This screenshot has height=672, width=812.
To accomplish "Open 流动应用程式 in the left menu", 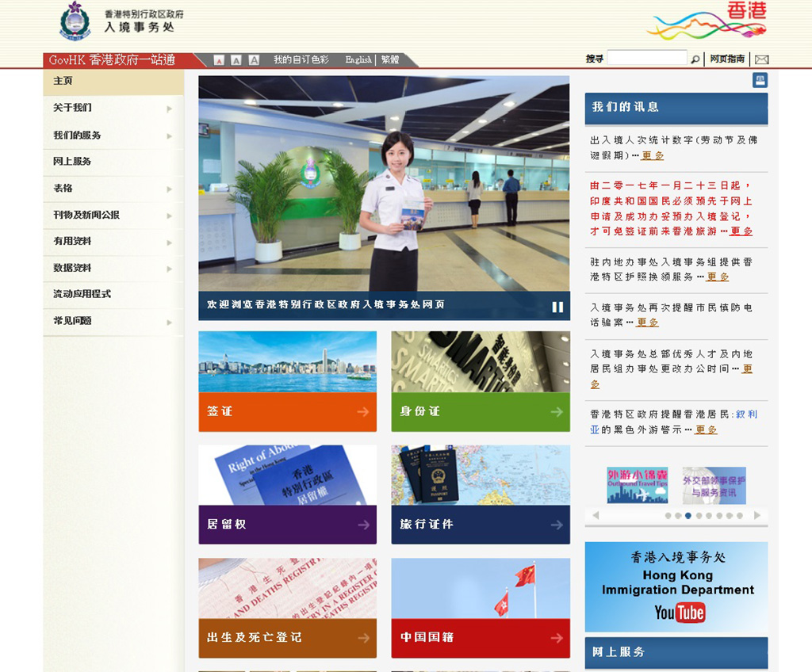I will (82, 294).
